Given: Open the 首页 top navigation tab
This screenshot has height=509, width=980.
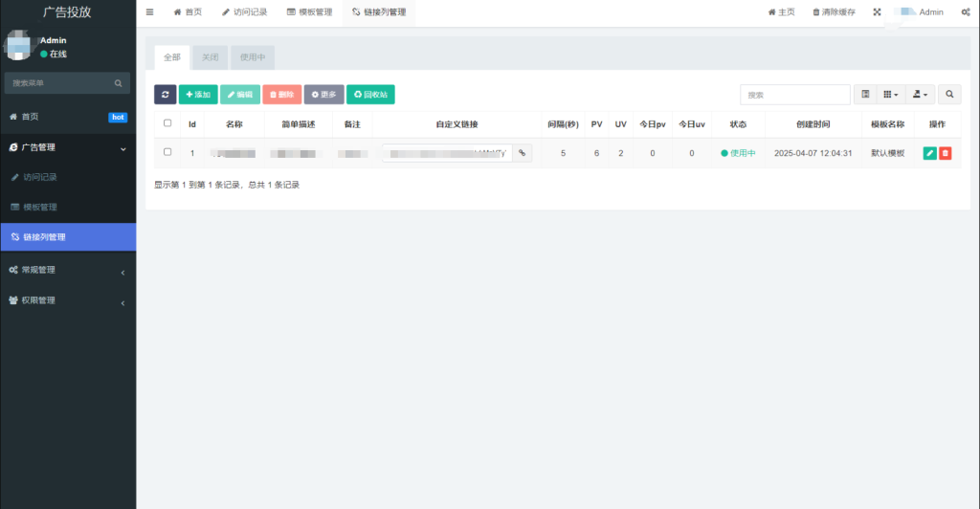Looking at the screenshot, I should [188, 11].
